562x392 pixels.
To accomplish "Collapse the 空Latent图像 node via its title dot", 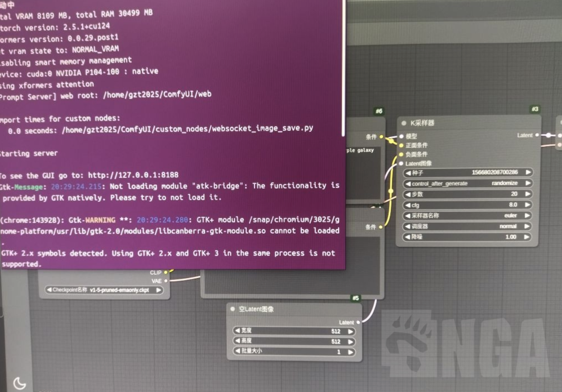I will (233, 309).
